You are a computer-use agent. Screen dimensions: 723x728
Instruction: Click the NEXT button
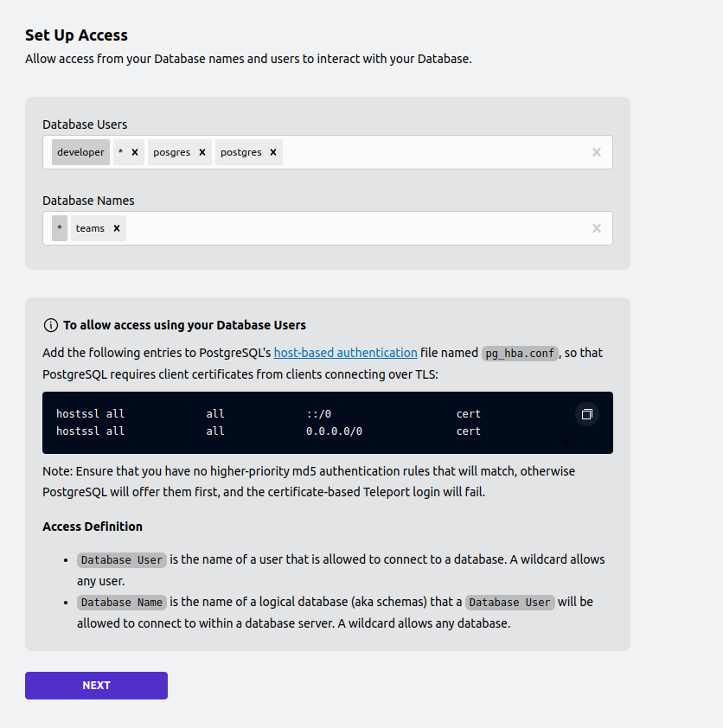coord(96,686)
